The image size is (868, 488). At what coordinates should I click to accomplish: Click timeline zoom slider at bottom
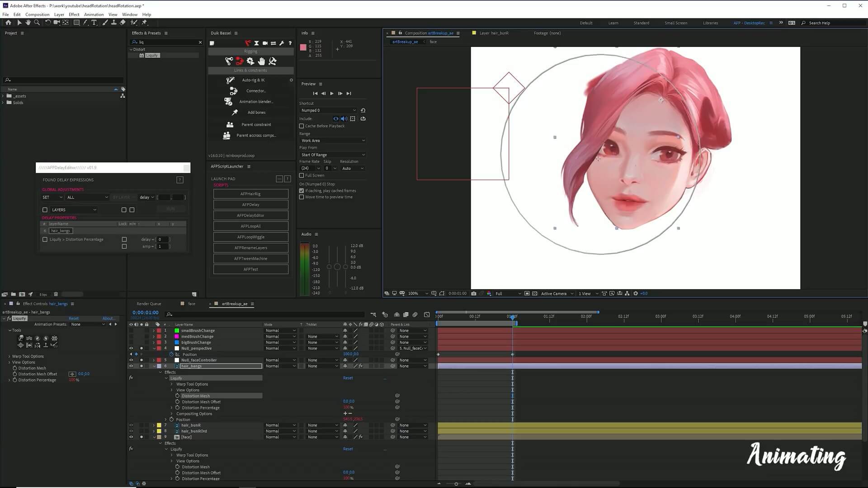click(456, 484)
